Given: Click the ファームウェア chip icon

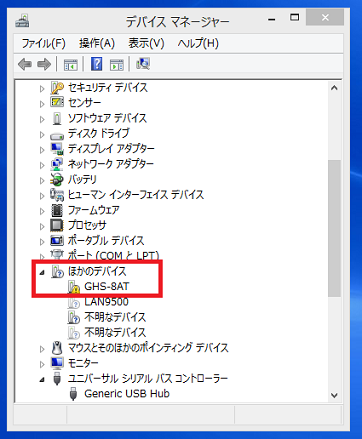Looking at the screenshot, I should tap(57, 210).
